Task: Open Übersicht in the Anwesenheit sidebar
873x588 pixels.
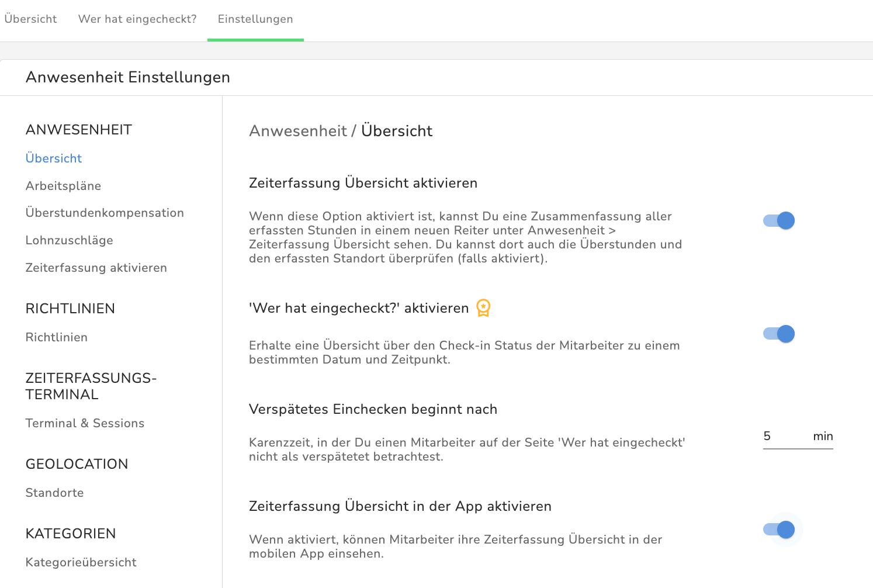Action: coord(54,158)
